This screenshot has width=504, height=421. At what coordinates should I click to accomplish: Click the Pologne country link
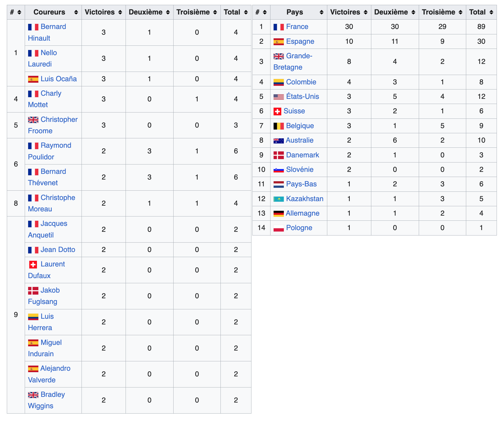tap(299, 228)
